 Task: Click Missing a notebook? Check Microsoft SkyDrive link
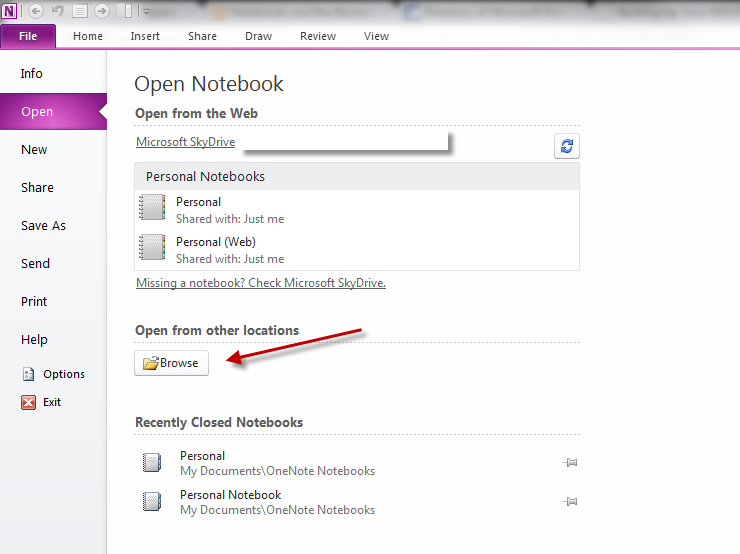tap(260, 283)
